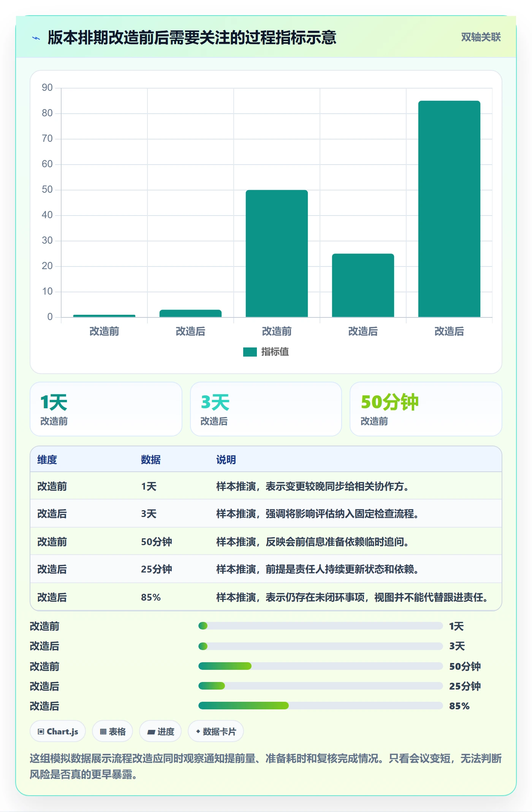The height and width of the screenshot is (812, 532).
Task: Click the description about 责任人持续更新状态和依赖
Action: click(318, 569)
